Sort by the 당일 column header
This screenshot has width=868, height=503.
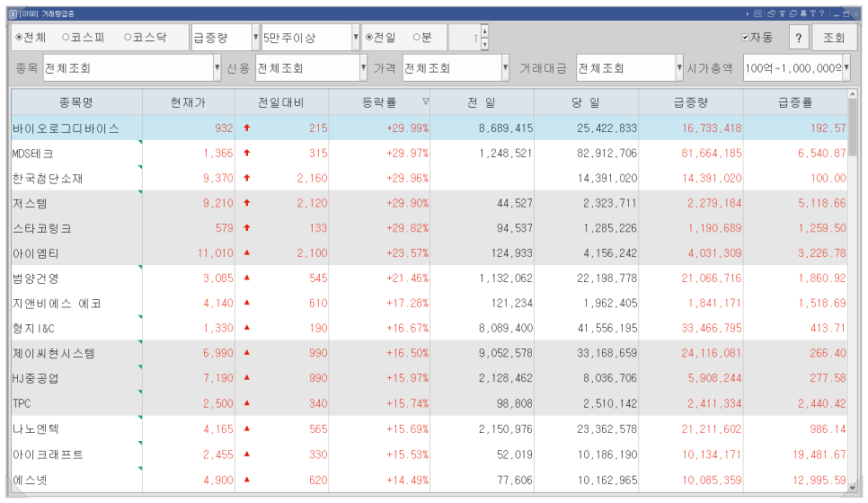pos(586,102)
